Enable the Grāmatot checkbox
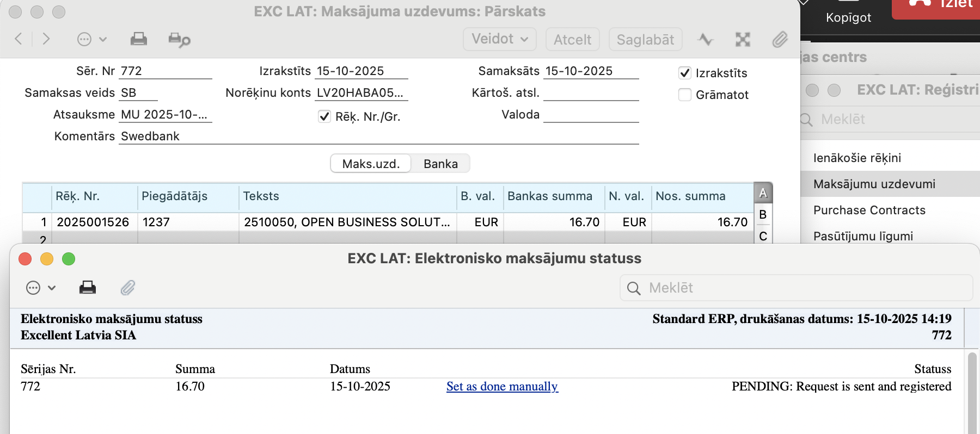Image resolution: width=980 pixels, height=434 pixels. (685, 95)
